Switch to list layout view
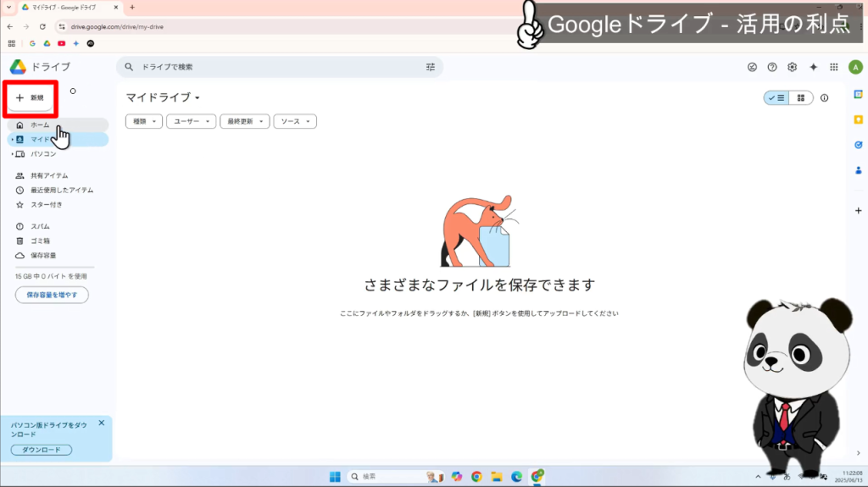 point(776,98)
